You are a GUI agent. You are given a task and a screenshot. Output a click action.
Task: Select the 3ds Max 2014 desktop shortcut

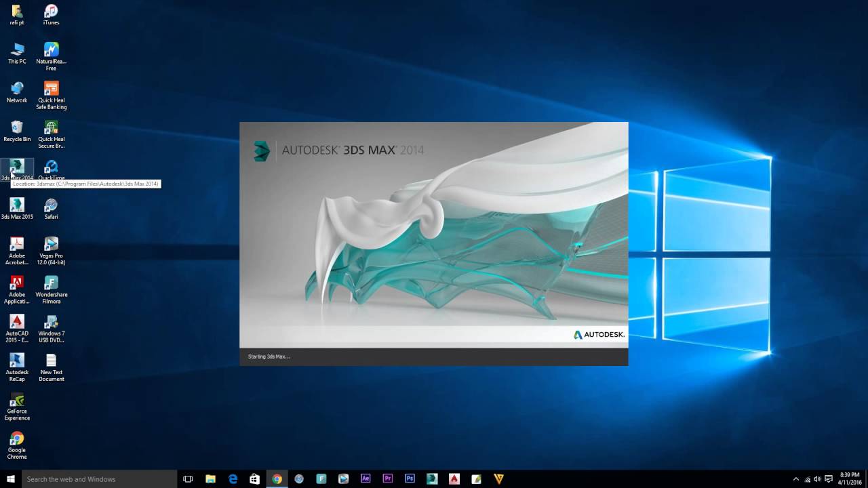17,170
